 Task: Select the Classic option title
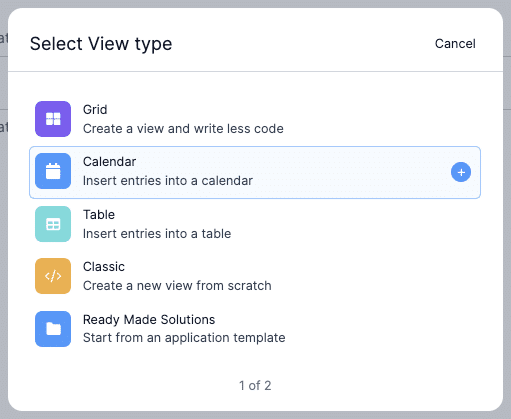(104, 267)
